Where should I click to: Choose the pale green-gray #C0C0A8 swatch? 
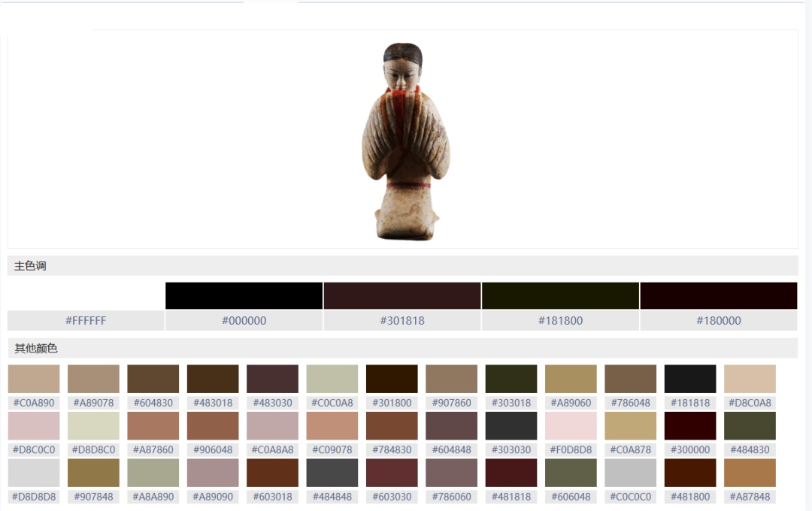click(x=332, y=379)
